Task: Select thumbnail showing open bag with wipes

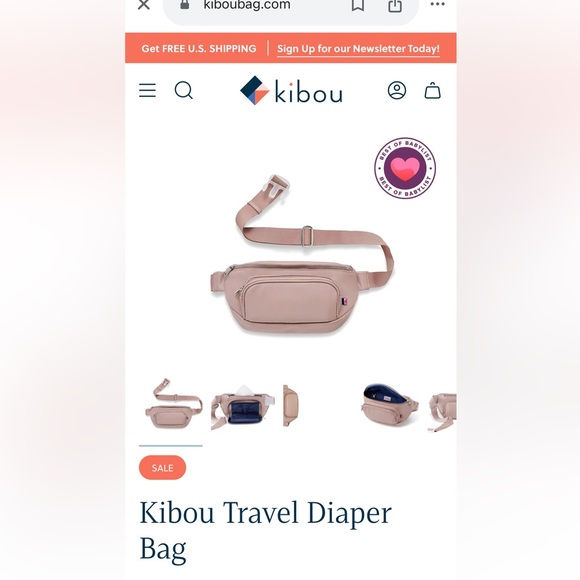Action: tap(243, 406)
